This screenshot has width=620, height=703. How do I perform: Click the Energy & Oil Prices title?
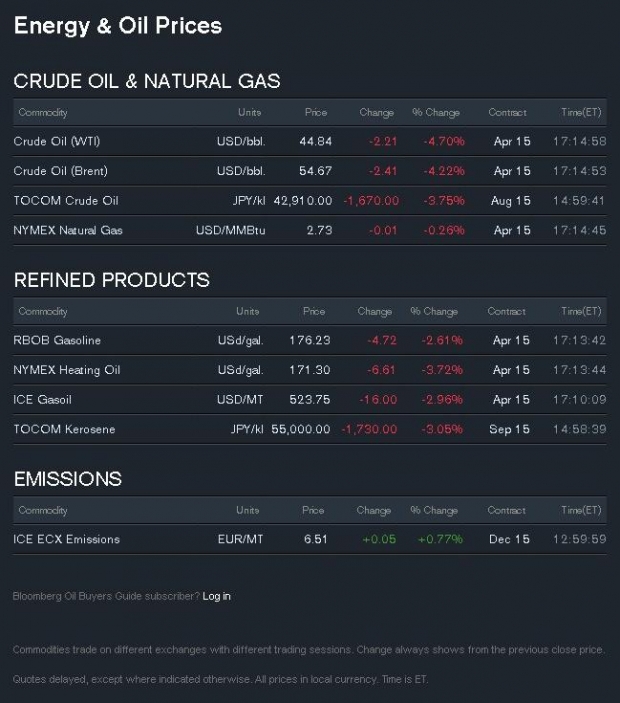click(x=118, y=26)
